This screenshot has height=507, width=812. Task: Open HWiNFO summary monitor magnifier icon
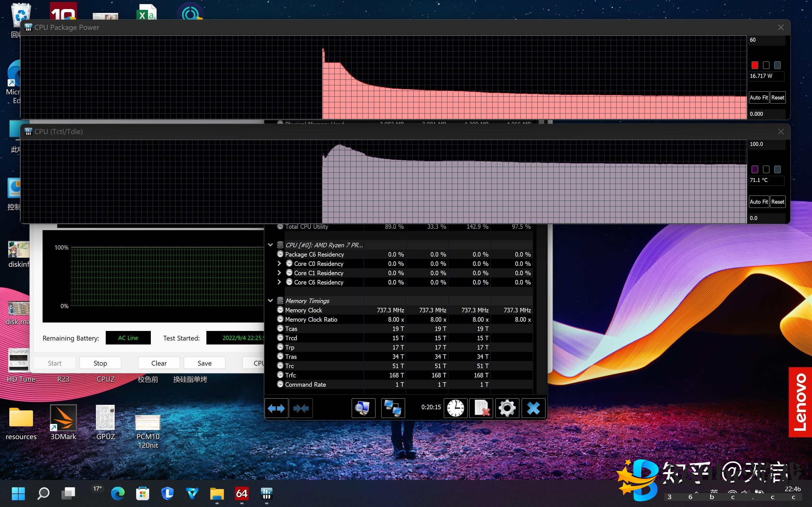click(363, 408)
